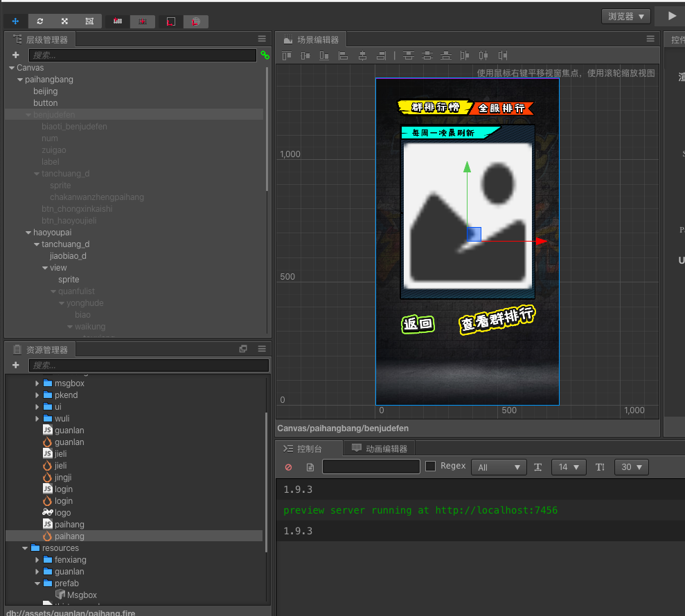Viewport: 685px width, 616px height.
Task: Open the font size 14 dropdown
Action: pos(569,467)
